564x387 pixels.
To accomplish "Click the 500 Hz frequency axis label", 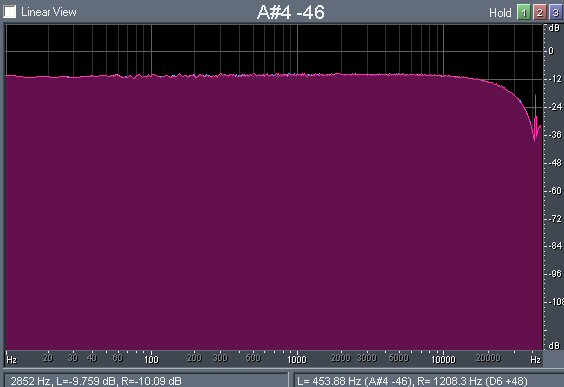I will (x=253, y=358).
